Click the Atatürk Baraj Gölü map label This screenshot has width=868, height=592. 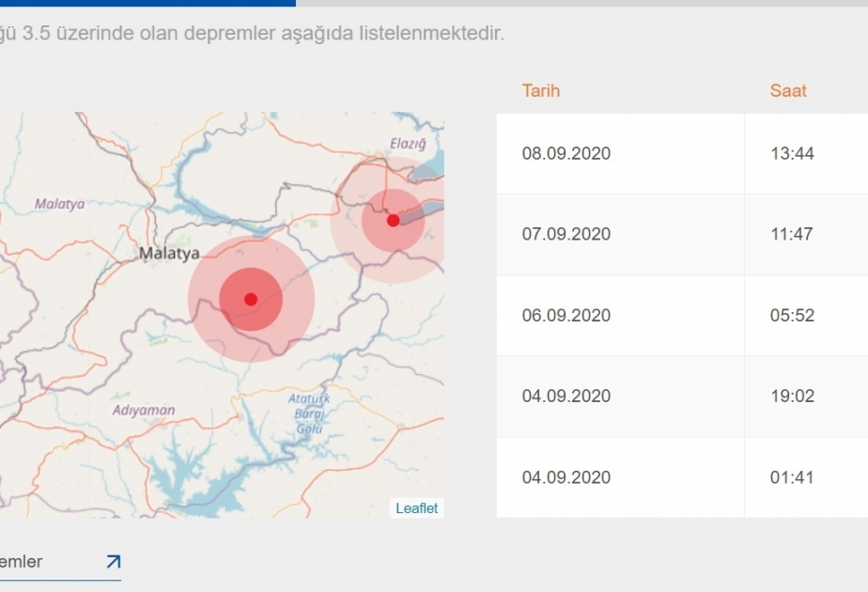(309, 413)
